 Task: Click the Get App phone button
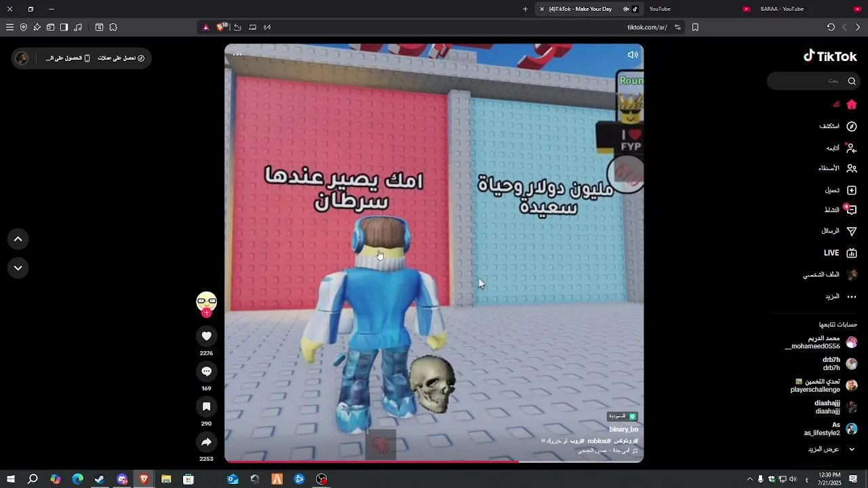pos(68,58)
